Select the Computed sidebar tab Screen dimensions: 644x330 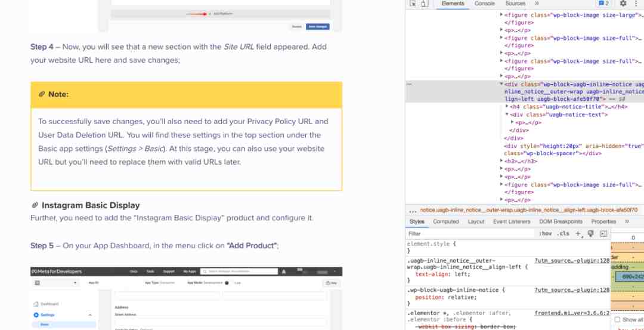(445, 221)
